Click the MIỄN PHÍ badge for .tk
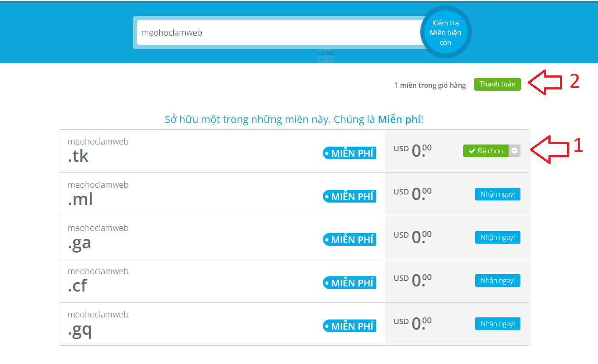Viewport: 598px width, 364px height. click(x=350, y=153)
